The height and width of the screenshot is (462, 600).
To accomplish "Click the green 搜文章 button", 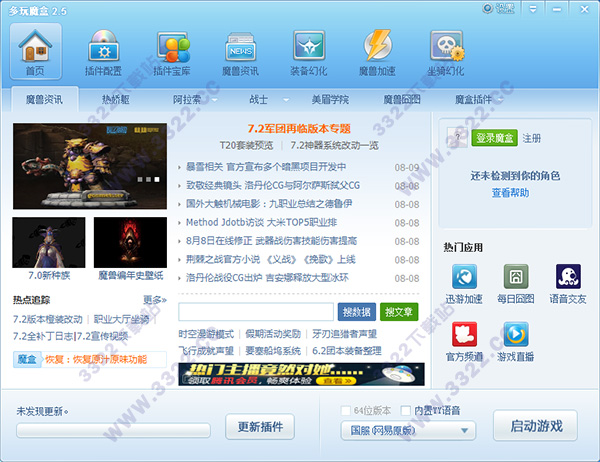I will pos(399,312).
